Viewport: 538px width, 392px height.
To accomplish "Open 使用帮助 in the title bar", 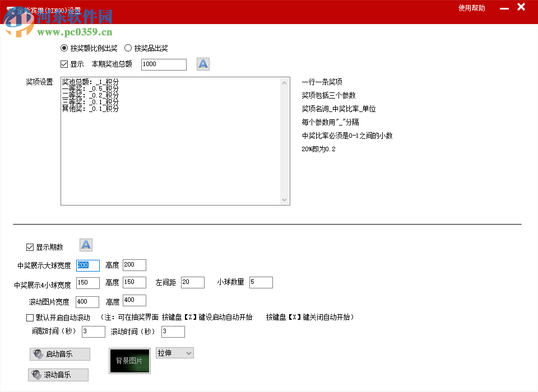I will (x=471, y=8).
